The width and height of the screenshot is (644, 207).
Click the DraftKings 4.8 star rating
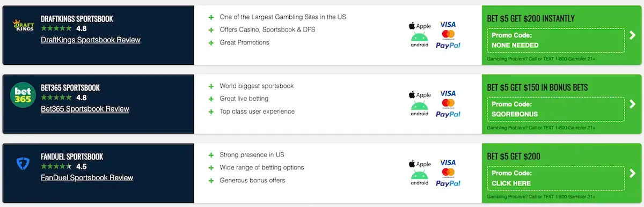coord(64,28)
